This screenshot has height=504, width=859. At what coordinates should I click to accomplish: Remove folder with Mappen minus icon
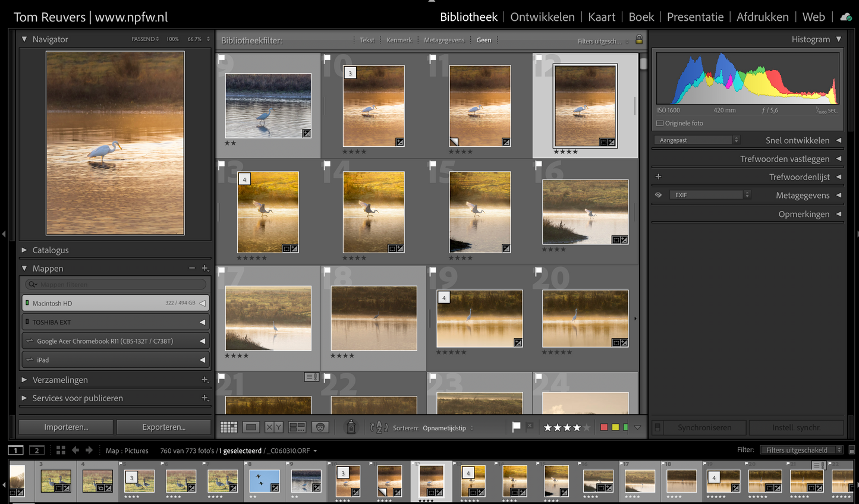(x=192, y=268)
